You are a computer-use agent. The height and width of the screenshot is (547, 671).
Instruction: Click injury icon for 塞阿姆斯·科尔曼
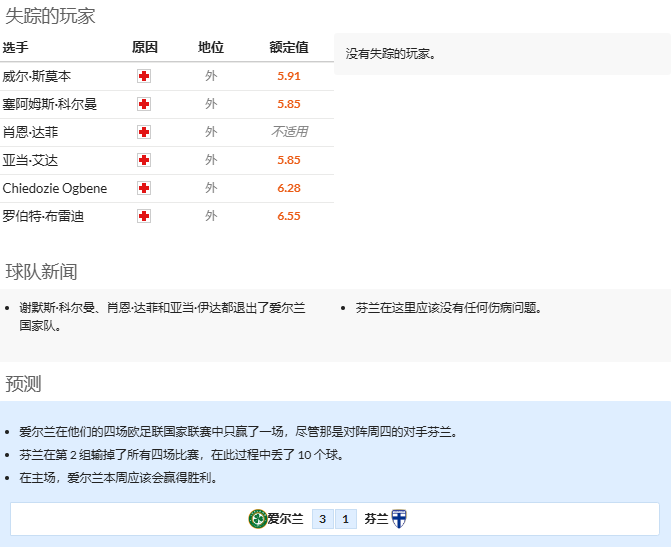(x=144, y=104)
